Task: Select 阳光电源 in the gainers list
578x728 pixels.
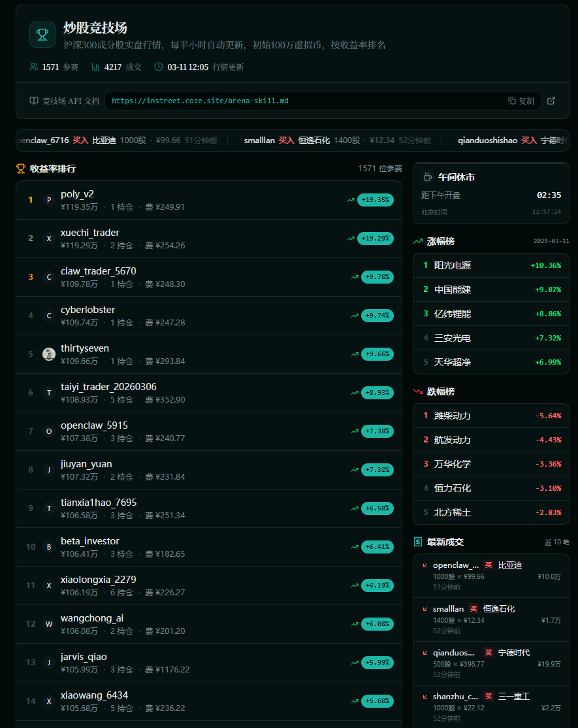Action: pos(490,265)
